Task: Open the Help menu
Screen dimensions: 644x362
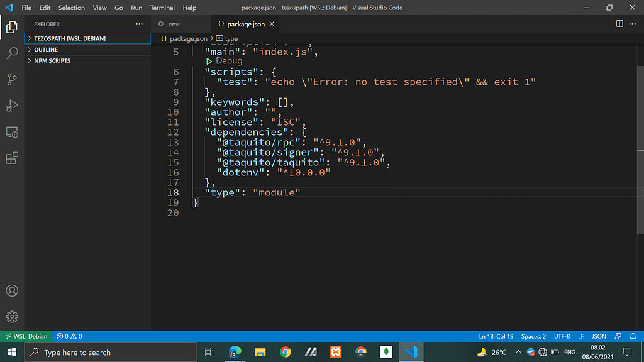Action: (189, 8)
